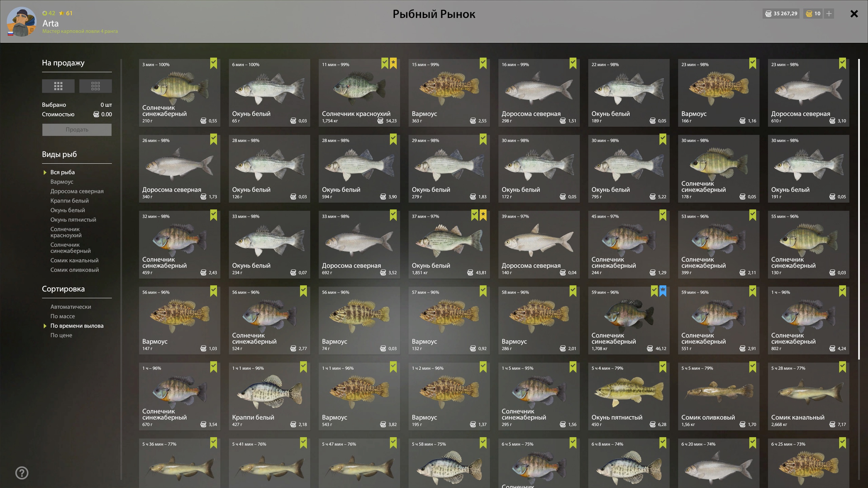The width and height of the screenshot is (868, 488).
Task: Click the vertical scrollbar of the fish list
Action: [859, 209]
